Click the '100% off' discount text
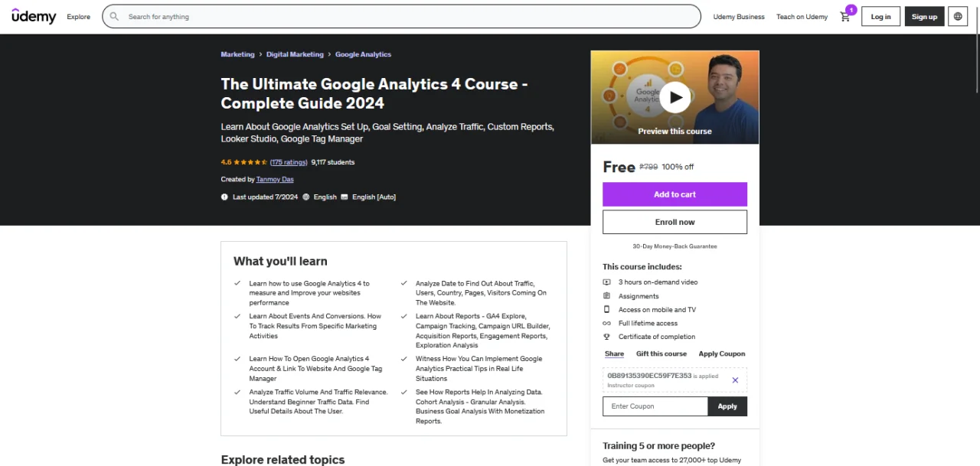 (678, 167)
